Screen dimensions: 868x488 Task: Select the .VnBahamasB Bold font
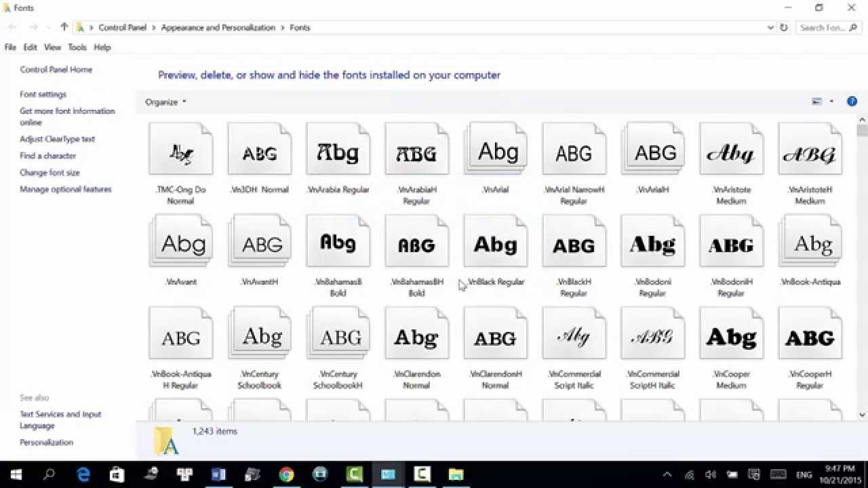point(338,256)
